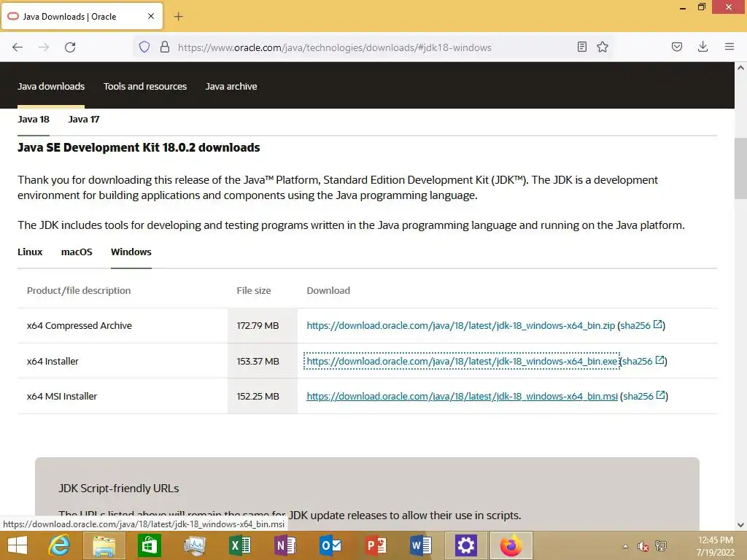Viewport: 747px width, 560px height.
Task: Click sha256 text for x64 Installer
Action: (638, 361)
